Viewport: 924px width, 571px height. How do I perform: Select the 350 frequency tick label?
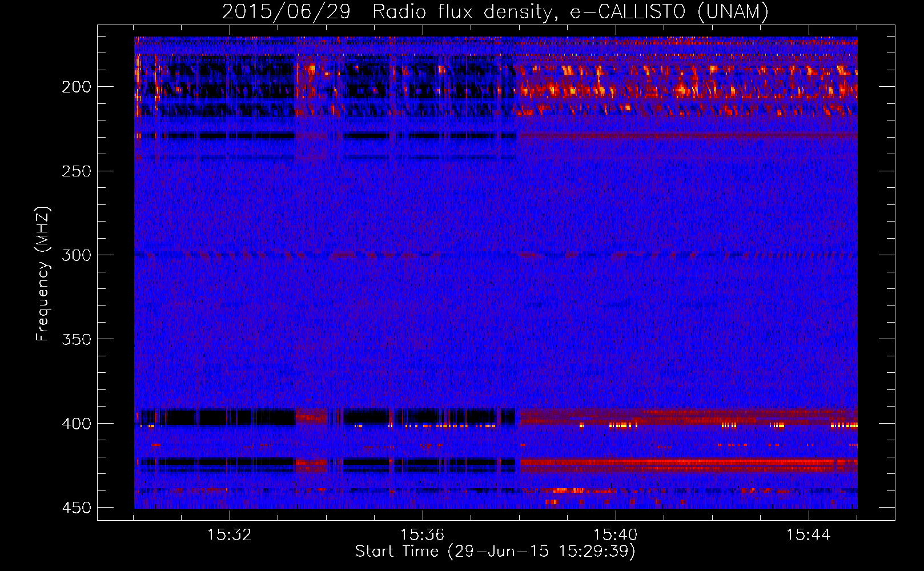tap(77, 340)
